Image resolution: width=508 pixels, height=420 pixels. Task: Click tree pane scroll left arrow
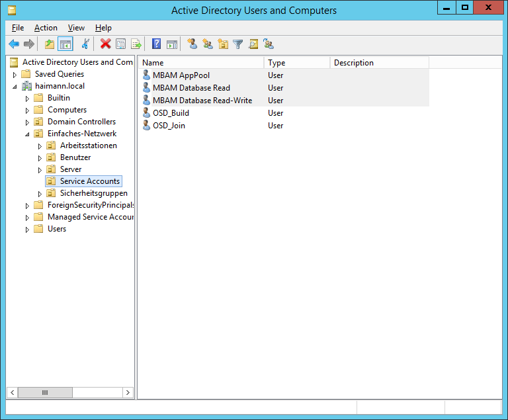[x=13, y=392]
